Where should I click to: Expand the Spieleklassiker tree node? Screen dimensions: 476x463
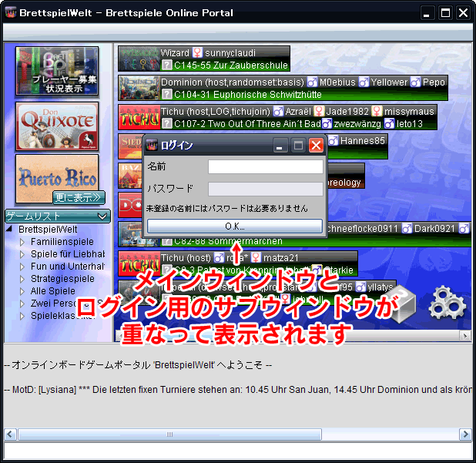tap(22, 316)
